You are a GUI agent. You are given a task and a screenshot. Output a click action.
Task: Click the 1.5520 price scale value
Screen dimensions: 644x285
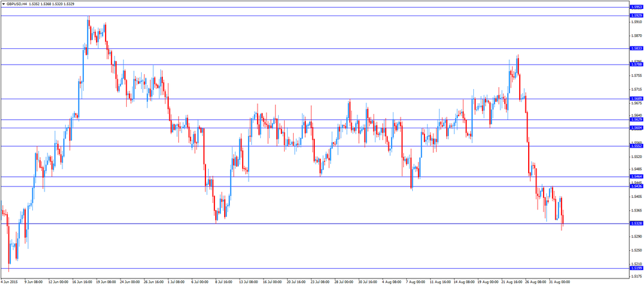pos(636,157)
